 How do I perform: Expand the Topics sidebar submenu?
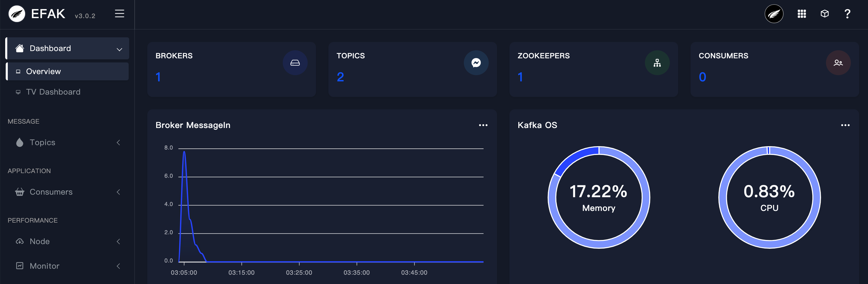(118, 143)
